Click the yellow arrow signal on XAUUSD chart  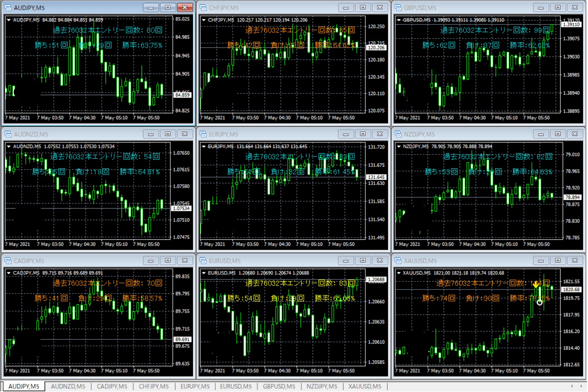536,284
